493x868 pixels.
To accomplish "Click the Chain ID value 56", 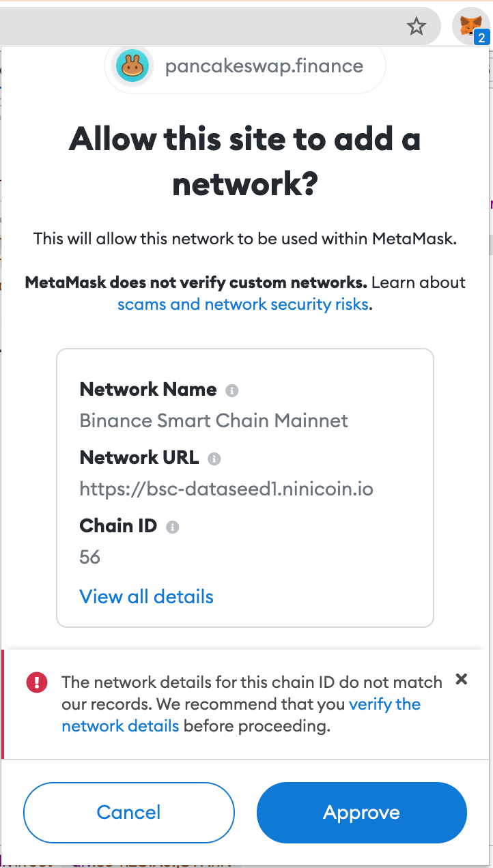I will 90,557.
